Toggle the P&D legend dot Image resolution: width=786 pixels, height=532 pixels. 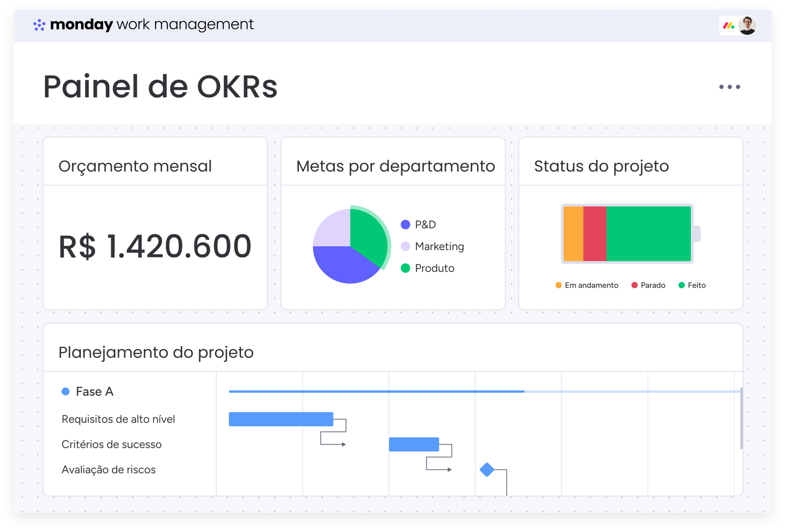click(x=405, y=224)
